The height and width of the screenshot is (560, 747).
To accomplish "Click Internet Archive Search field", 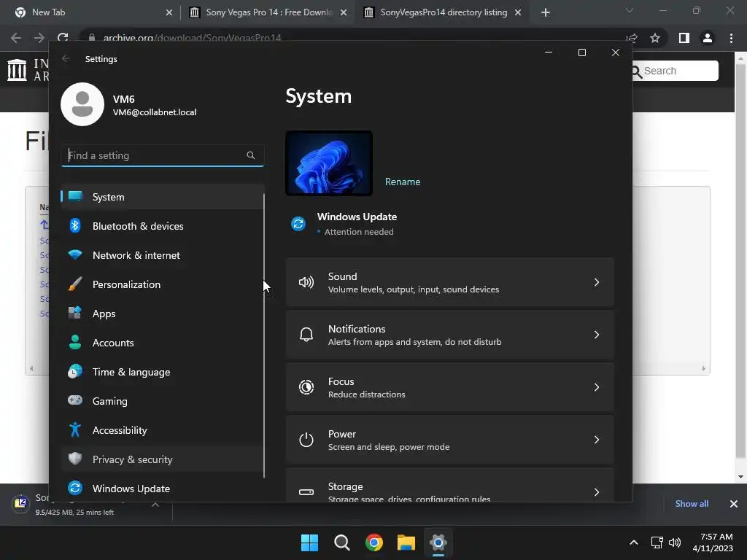I will [x=676, y=71].
